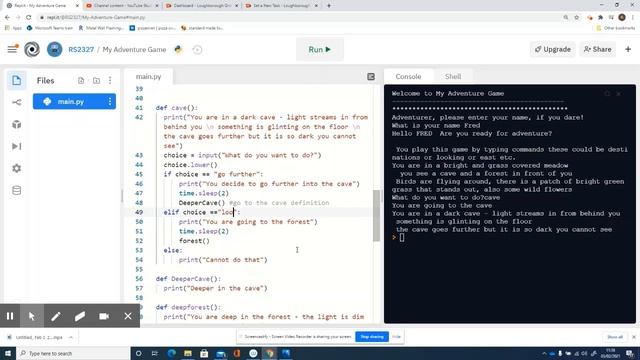The width and height of the screenshot is (640, 360).
Task: Select the recorder pen tool
Action: coord(56,316)
